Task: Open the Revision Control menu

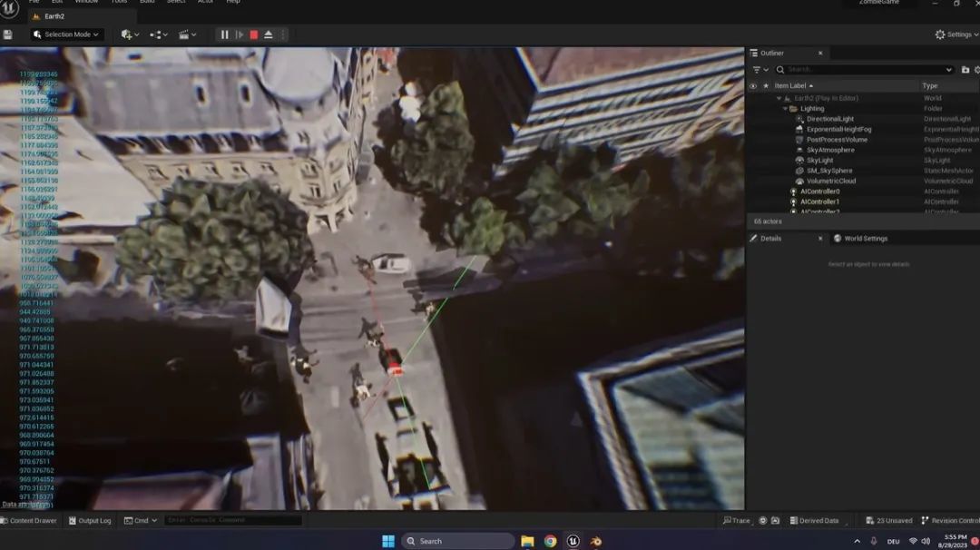Action: coord(950,520)
